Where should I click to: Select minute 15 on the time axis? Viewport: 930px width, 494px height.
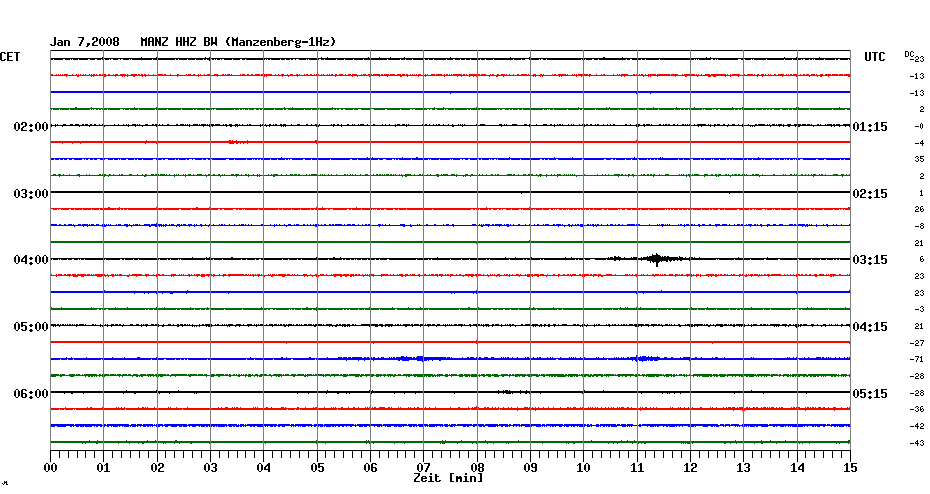point(849,467)
